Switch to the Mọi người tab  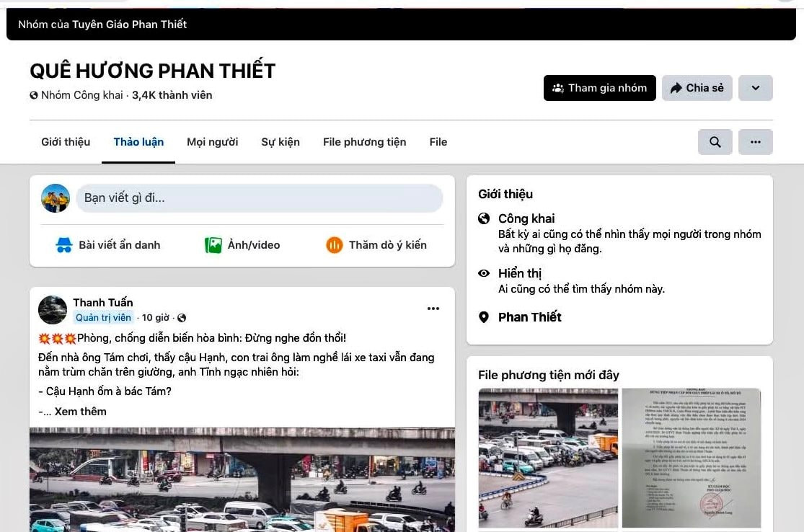(x=212, y=142)
